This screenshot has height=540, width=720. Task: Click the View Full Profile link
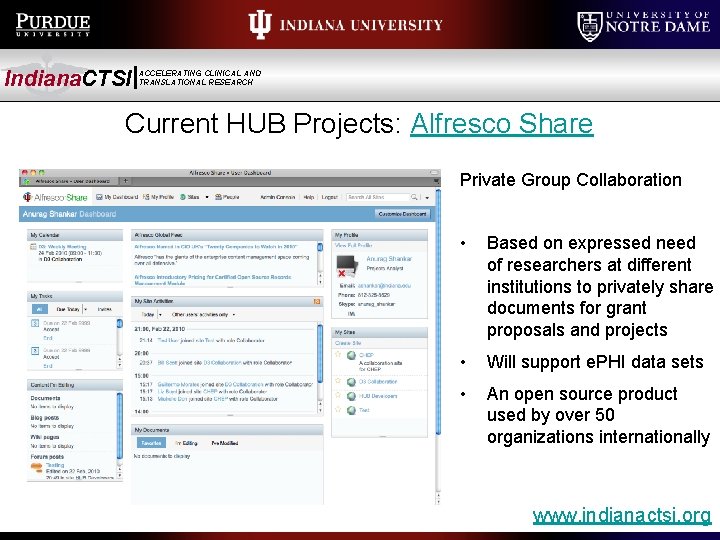click(354, 246)
